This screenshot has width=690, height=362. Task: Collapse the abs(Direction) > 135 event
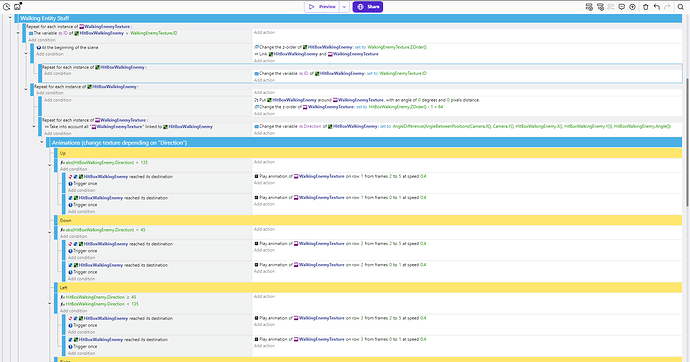50,165
